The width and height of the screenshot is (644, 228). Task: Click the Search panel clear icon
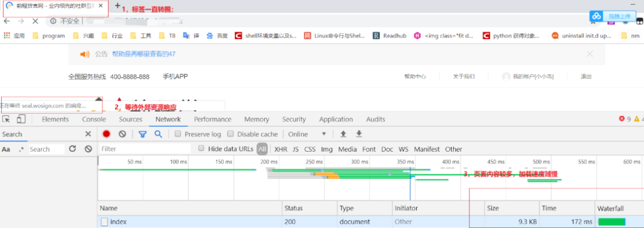pyautogui.click(x=88, y=149)
